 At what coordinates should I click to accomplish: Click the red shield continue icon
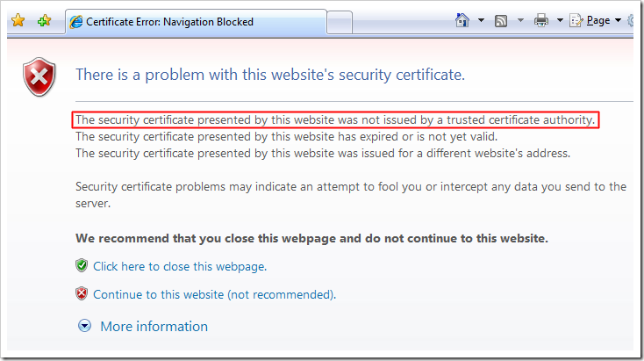(82, 294)
